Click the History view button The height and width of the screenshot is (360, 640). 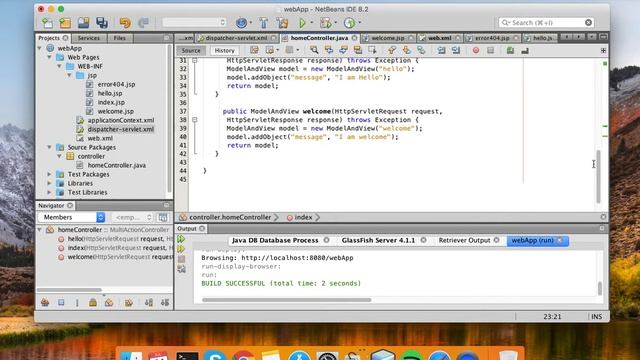click(x=224, y=51)
